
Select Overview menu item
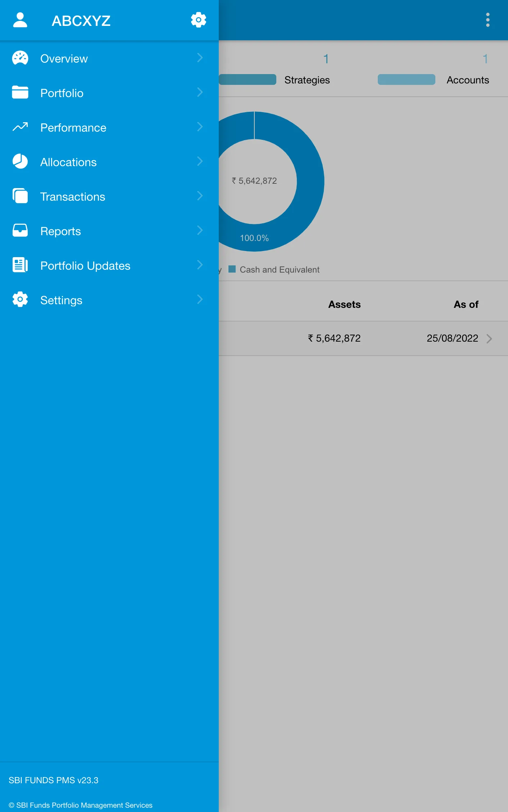pyautogui.click(x=109, y=58)
